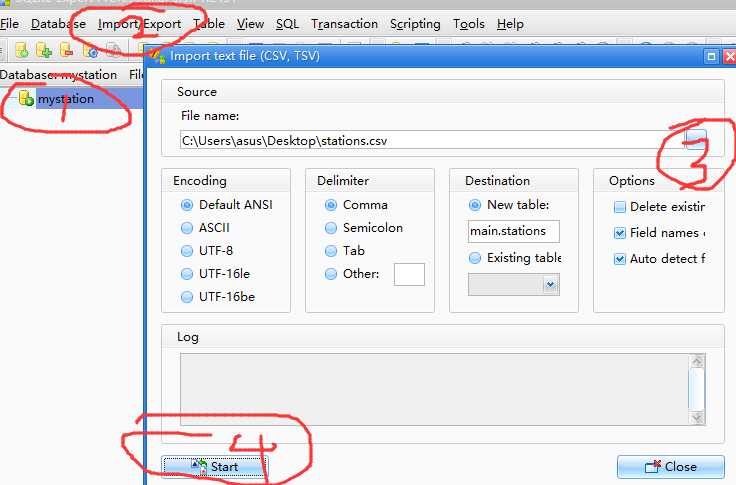
Task: Click the database icon beside mystation in tree
Action: [x=26, y=99]
